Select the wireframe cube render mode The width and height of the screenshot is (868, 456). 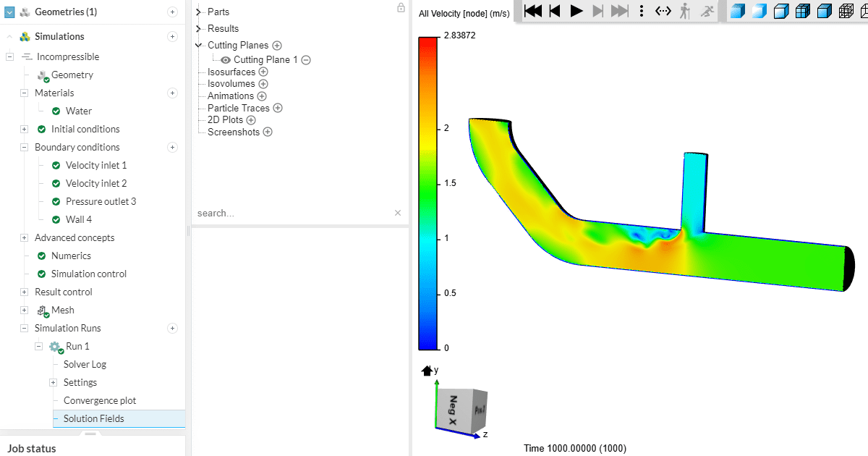(846, 11)
